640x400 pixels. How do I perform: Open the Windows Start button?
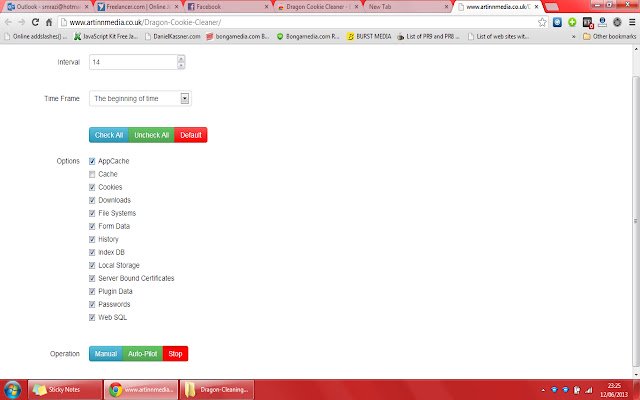pos(12,390)
